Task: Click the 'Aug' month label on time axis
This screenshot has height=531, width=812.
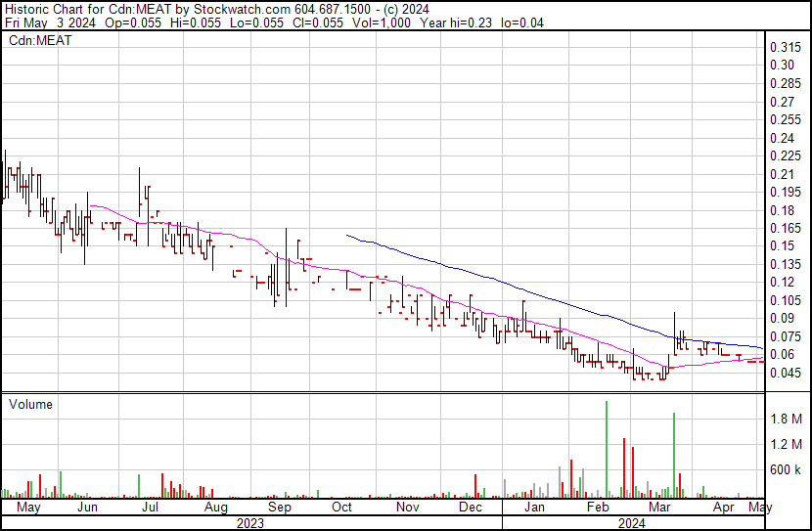Action: pyautogui.click(x=216, y=507)
